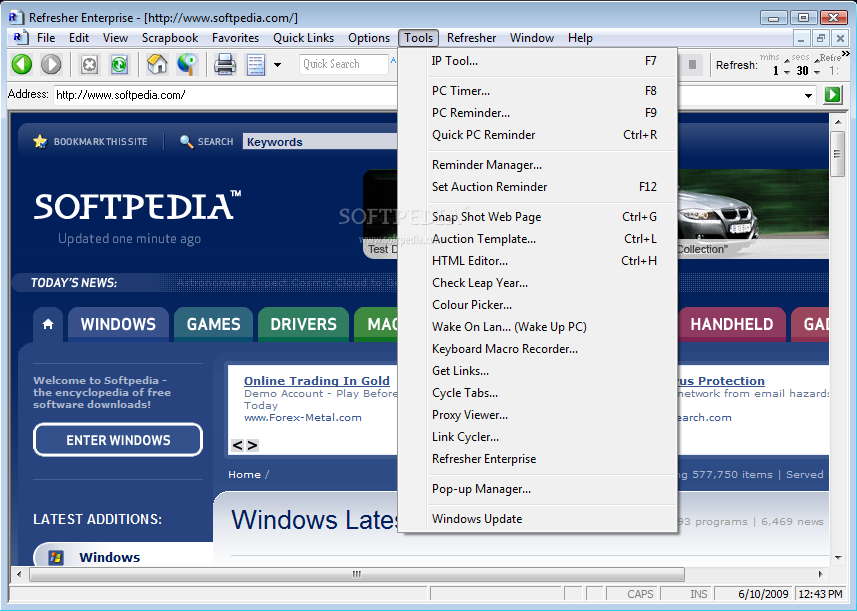
Task: Click the Windows flag icon under Latest Additions
Action: pyautogui.click(x=56, y=557)
